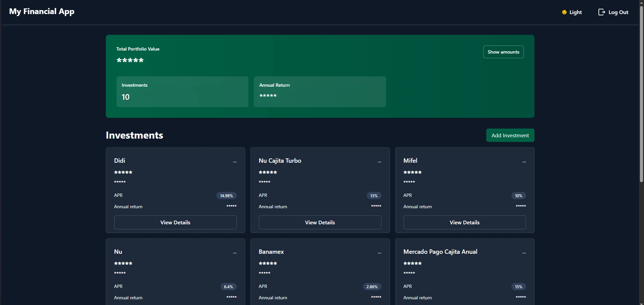Image resolution: width=644 pixels, height=305 pixels.
Task: View Details for Nu Cajita Turbo
Action: (320, 222)
